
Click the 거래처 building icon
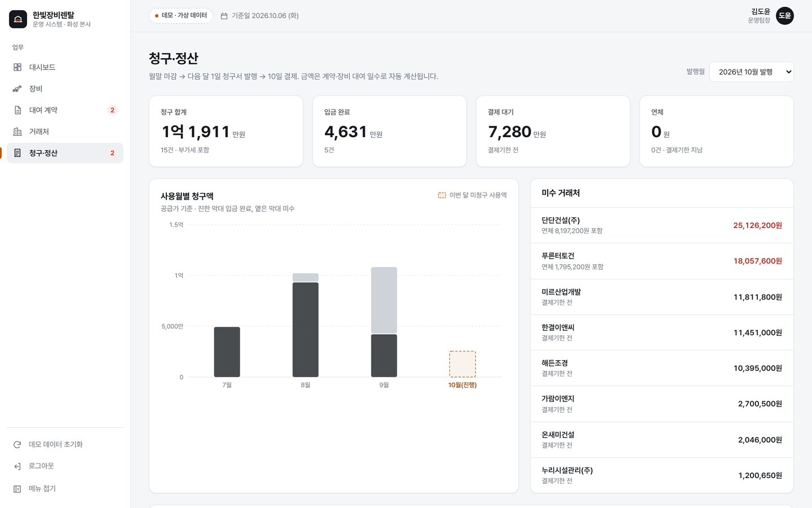[17, 132]
